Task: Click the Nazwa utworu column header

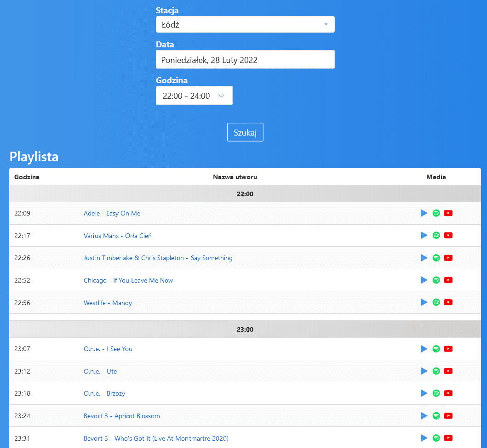Action: coord(235,177)
